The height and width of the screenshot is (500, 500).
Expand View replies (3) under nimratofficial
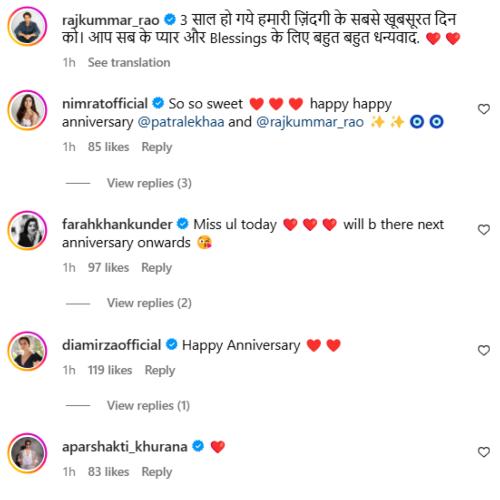[x=149, y=183]
